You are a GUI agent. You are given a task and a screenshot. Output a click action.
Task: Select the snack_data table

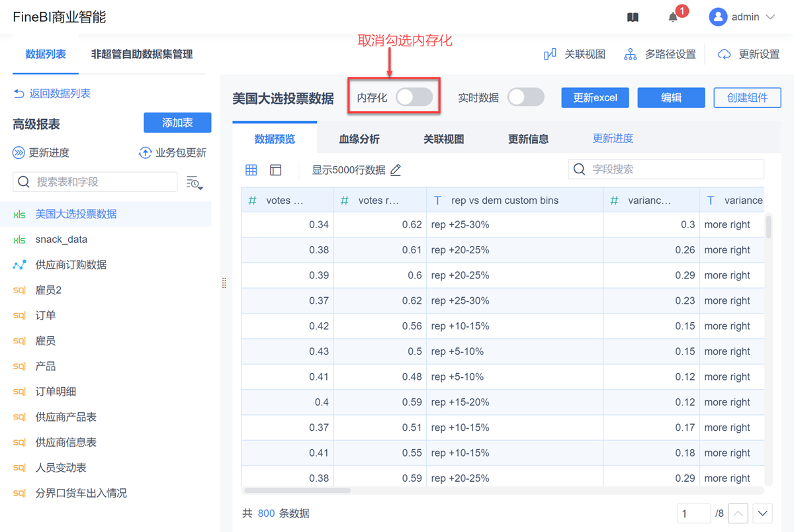tap(106, 240)
